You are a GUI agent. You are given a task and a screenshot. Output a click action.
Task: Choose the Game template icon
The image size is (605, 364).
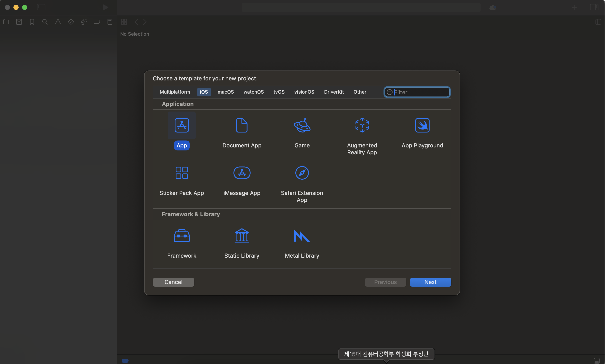pos(302,125)
